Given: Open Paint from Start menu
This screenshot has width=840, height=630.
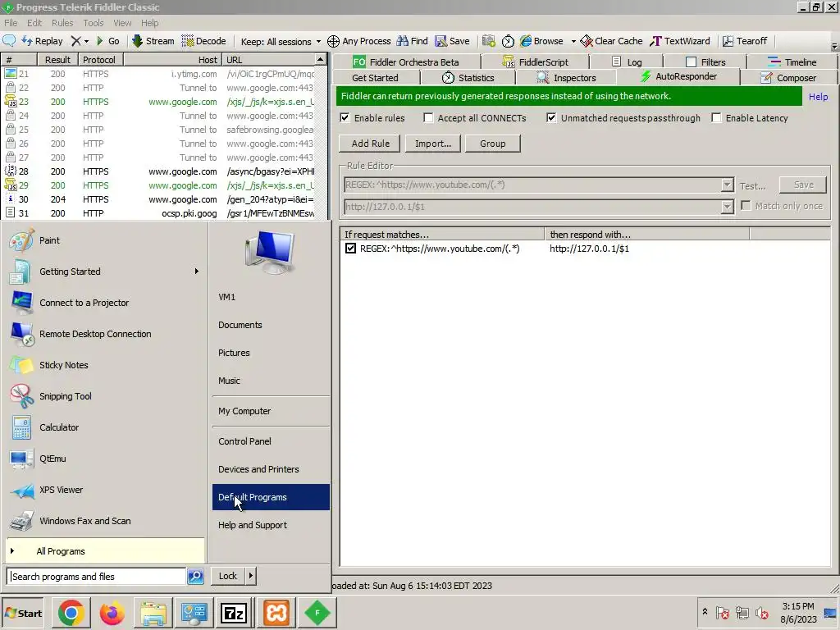Looking at the screenshot, I should [x=104, y=240].
